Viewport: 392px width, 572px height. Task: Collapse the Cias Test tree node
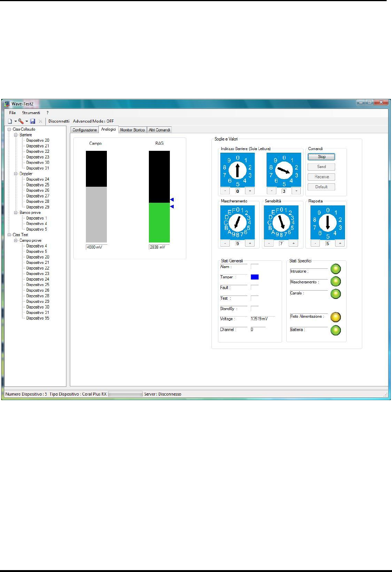9,235
